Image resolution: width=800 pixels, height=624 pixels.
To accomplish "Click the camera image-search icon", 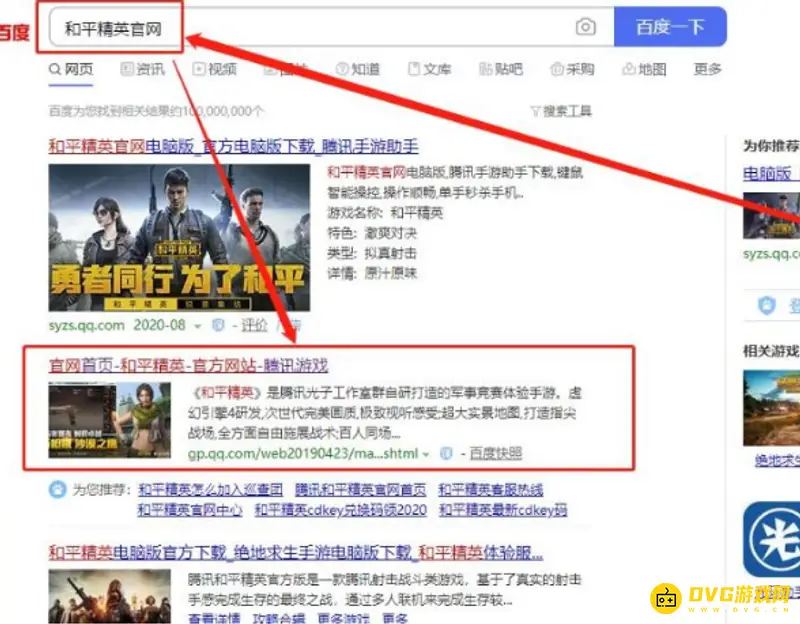I will [x=585, y=27].
